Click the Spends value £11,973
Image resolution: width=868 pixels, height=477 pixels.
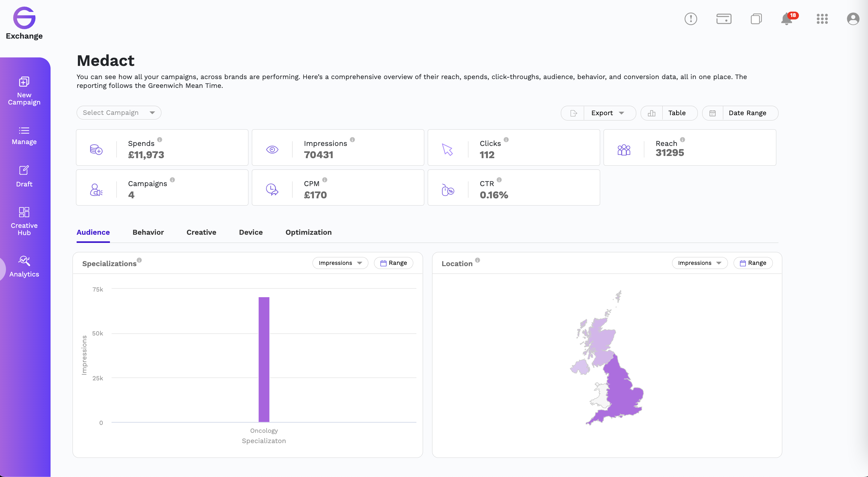146,155
